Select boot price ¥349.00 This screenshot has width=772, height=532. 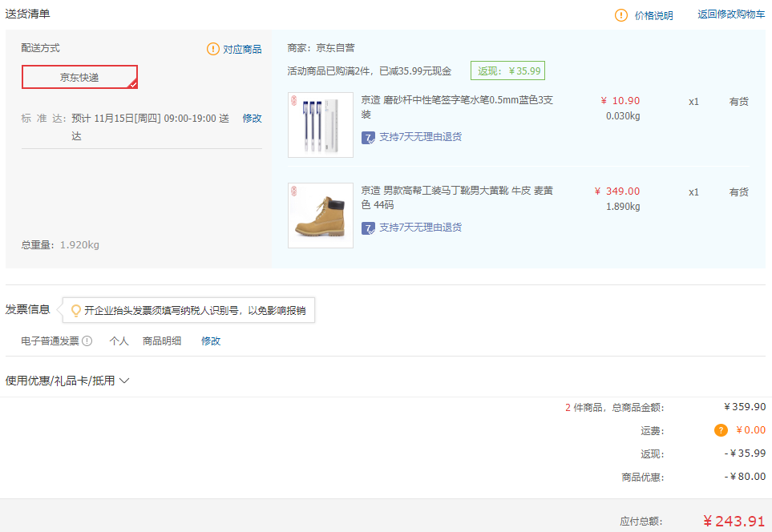pyautogui.click(x=617, y=191)
